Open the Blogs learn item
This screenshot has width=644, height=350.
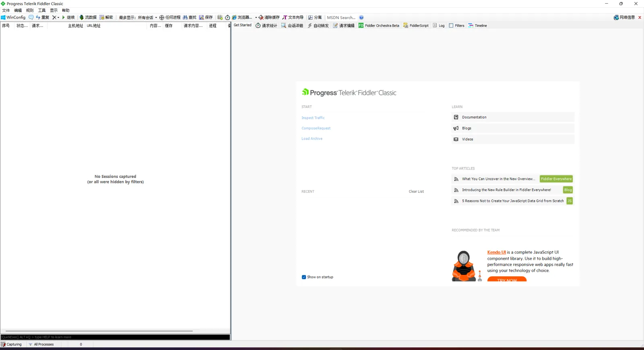coord(513,128)
